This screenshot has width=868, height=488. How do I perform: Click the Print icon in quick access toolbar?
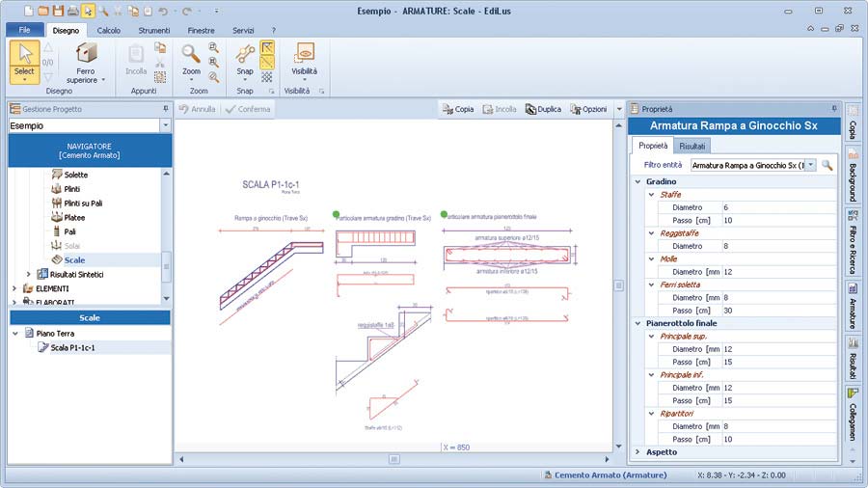tap(72, 11)
